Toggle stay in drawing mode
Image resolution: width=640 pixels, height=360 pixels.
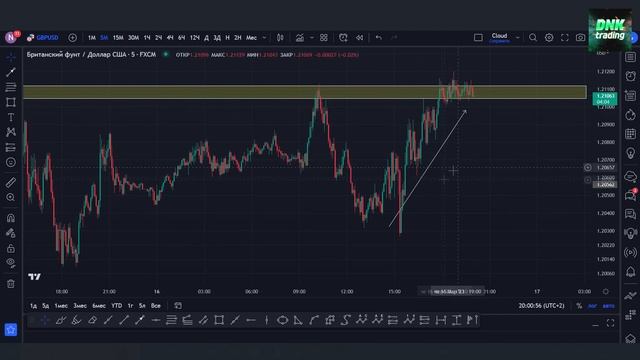tap(11, 233)
